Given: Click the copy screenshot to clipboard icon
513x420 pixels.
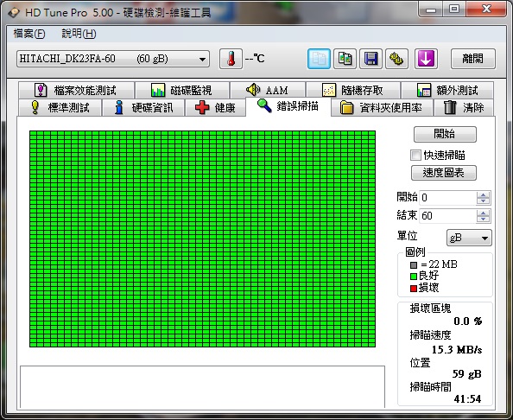Looking at the screenshot, I should [x=345, y=59].
